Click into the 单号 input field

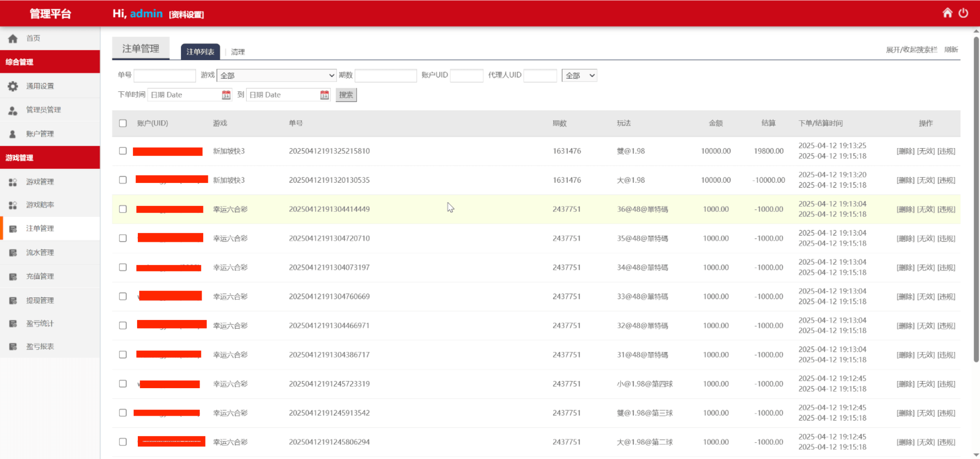click(165, 75)
